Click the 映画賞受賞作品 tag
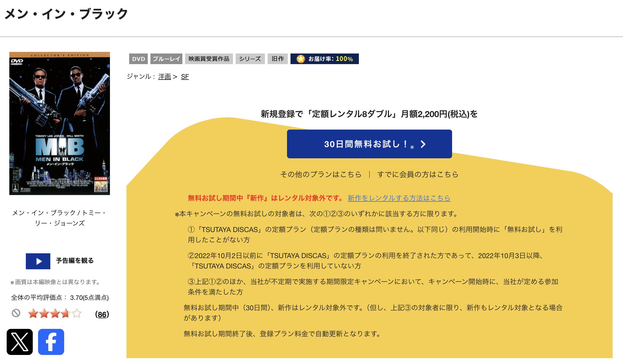The width and height of the screenshot is (623, 364). pyautogui.click(x=209, y=59)
